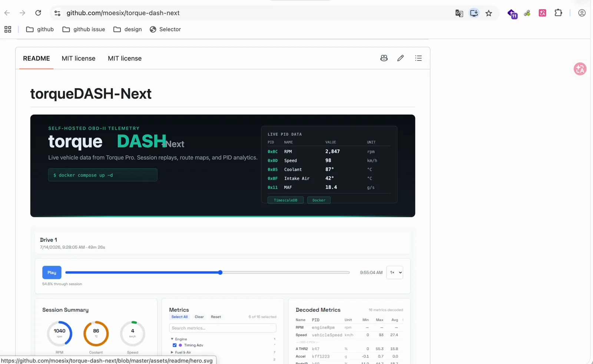This screenshot has height=364, width=593.
Task: Click the Docker badge
Action: pyautogui.click(x=319, y=200)
